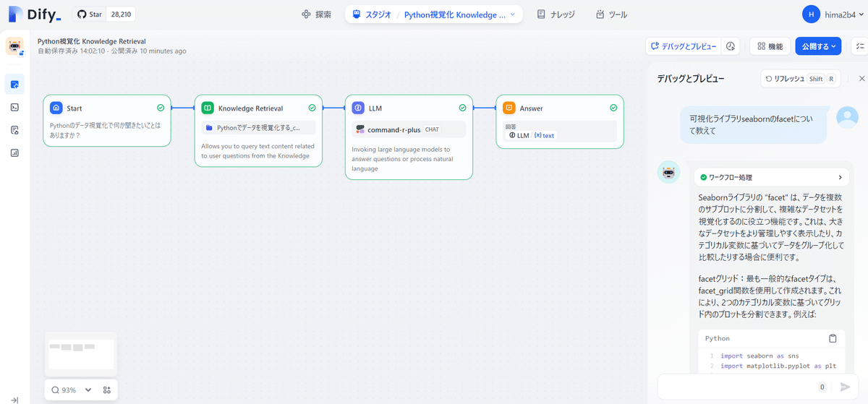868x404 pixels.
Task: Go to the 探索 explore tab
Action: tap(316, 14)
